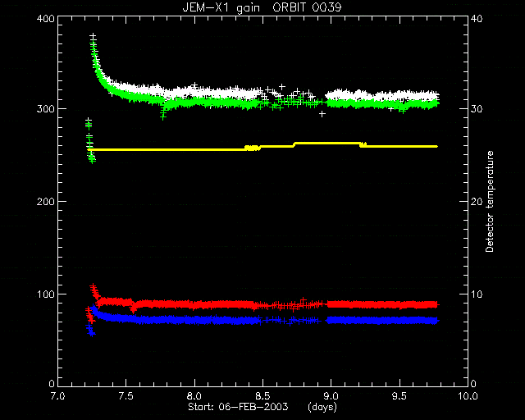Click the raised step of yellow temperature line
This screenshot has width=525, height=420.
pos(326,144)
